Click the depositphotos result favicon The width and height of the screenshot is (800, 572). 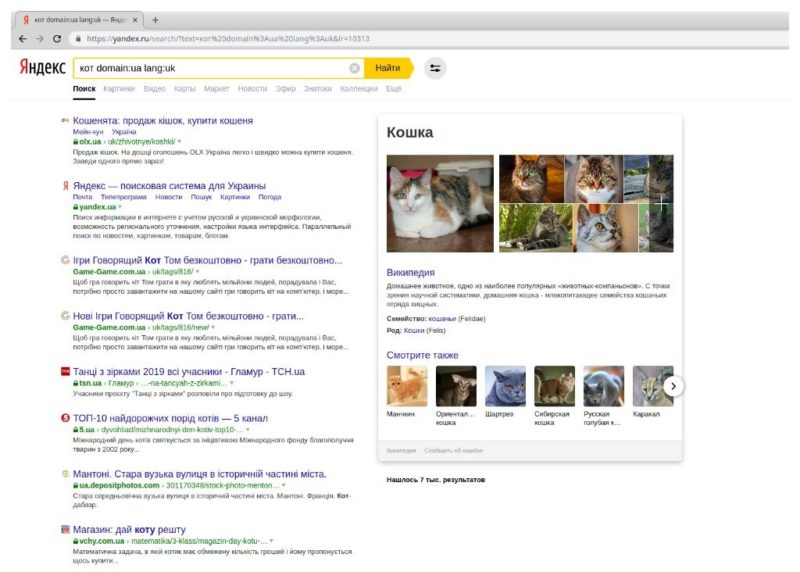click(65, 474)
